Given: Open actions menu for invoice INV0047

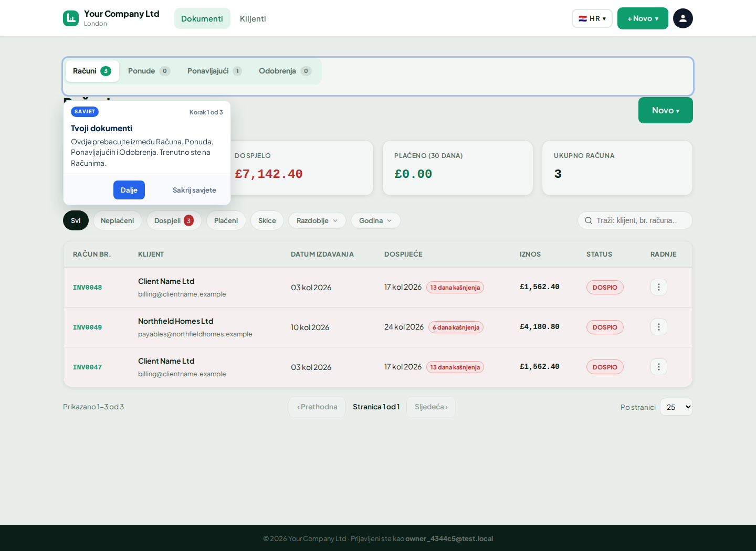Looking at the screenshot, I should pos(658,367).
